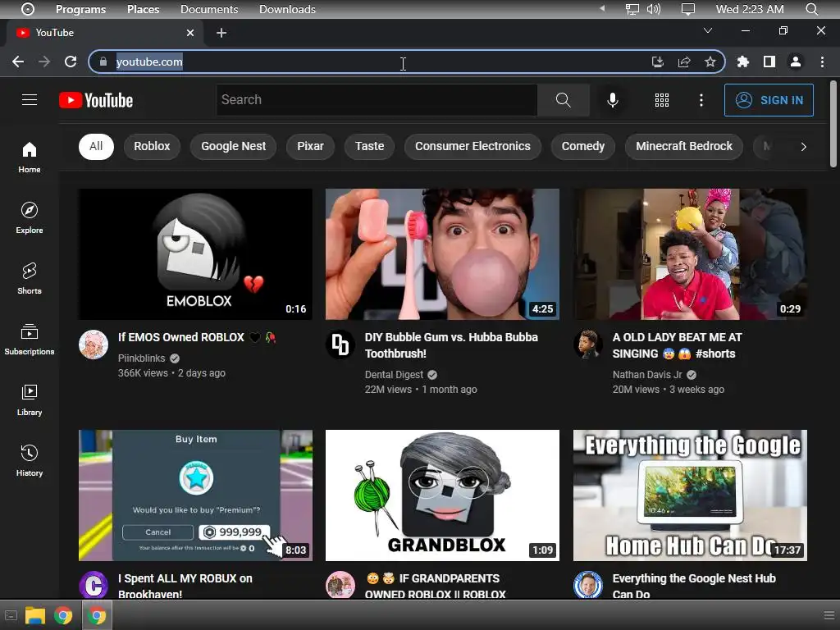Open 'A OLD LADY BEAT ME' video title

tap(677, 345)
